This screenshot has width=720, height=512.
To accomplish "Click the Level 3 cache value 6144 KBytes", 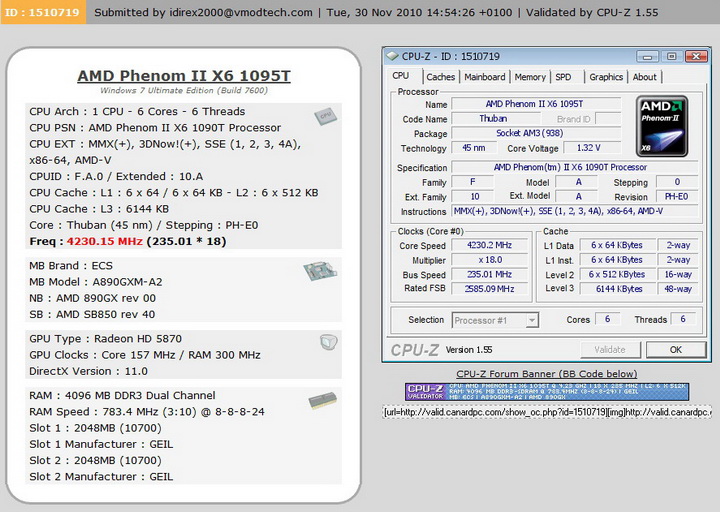I will pos(618,289).
